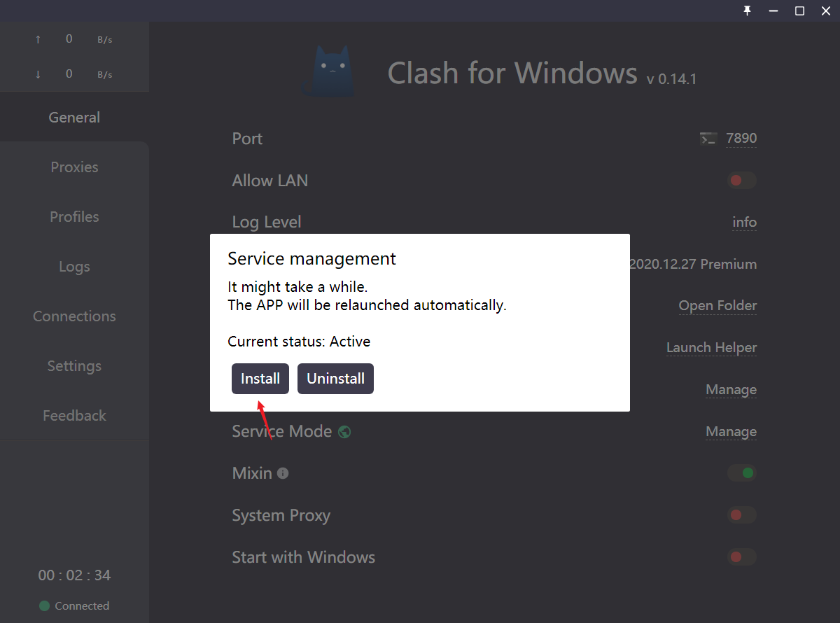Click the 7890 port value

click(x=741, y=139)
